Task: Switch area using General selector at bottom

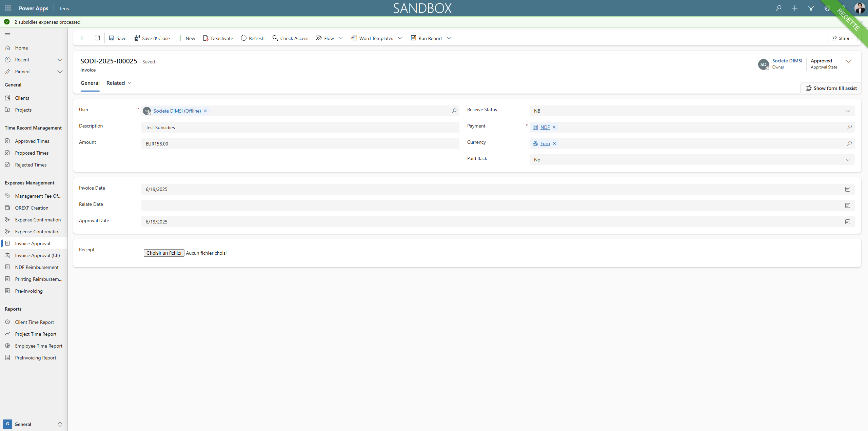Action: pyautogui.click(x=33, y=424)
